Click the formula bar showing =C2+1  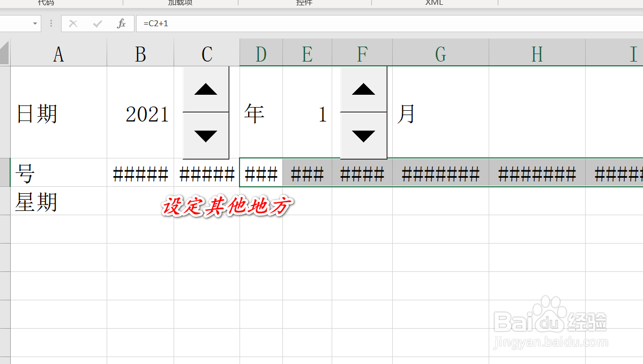point(390,24)
